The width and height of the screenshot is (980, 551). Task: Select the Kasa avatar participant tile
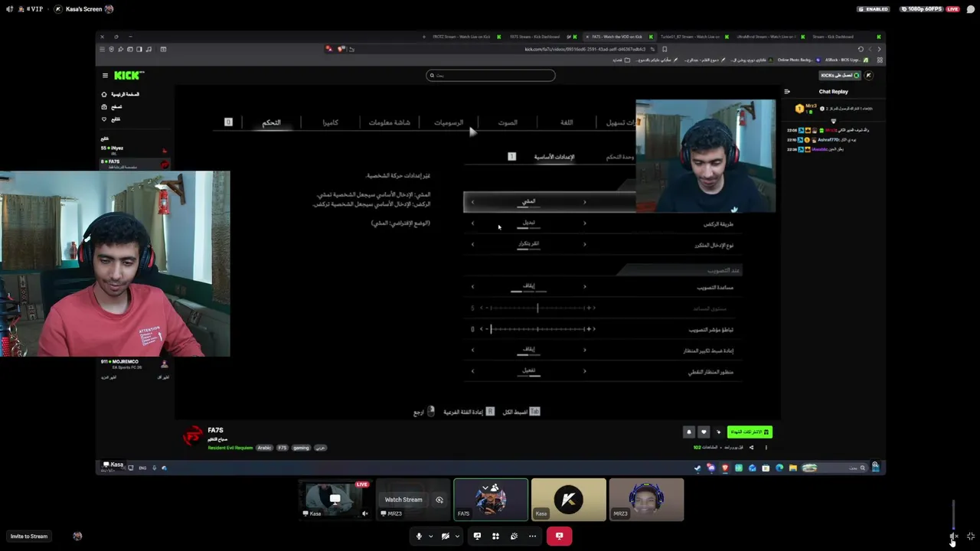(569, 500)
